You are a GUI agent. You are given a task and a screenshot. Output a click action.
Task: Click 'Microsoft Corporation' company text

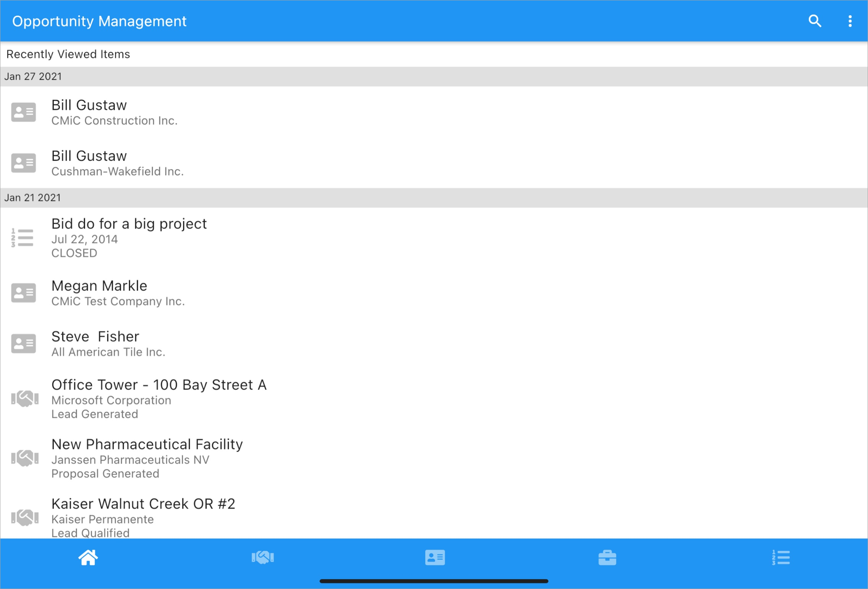coord(111,400)
